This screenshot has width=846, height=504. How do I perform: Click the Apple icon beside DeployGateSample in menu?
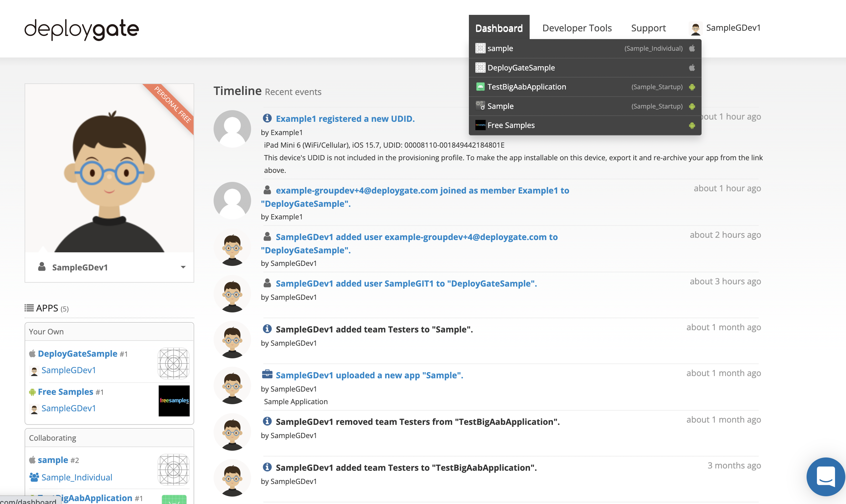click(x=693, y=68)
